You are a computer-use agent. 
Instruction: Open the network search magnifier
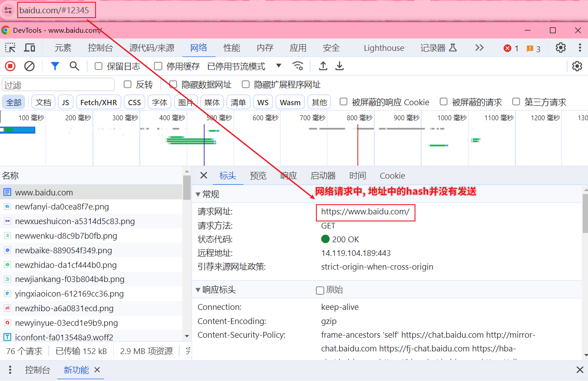pyautogui.click(x=74, y=66)
